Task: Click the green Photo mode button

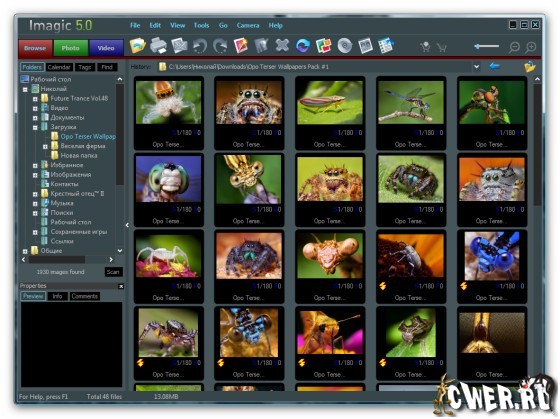Action: click(70, 48)
